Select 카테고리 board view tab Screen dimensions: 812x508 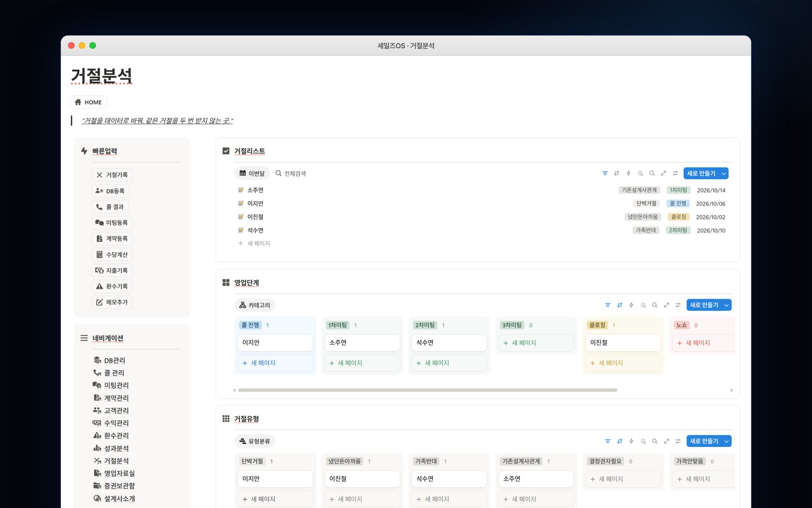255,305
